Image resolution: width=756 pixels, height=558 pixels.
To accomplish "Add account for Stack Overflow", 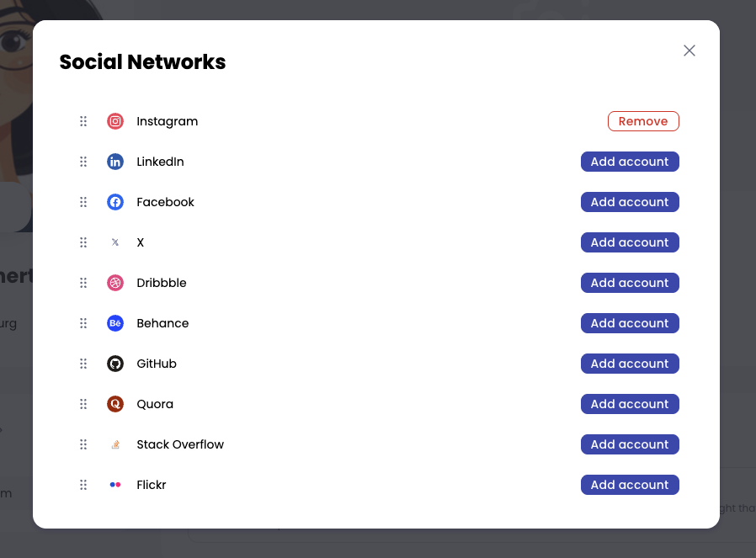I will coord(630,444).
